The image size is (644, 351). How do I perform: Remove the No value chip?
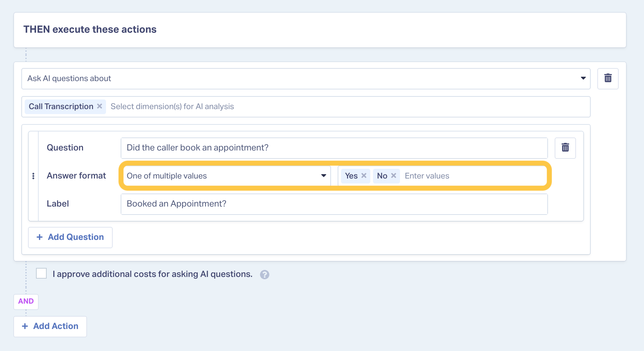tap(393, 175)
